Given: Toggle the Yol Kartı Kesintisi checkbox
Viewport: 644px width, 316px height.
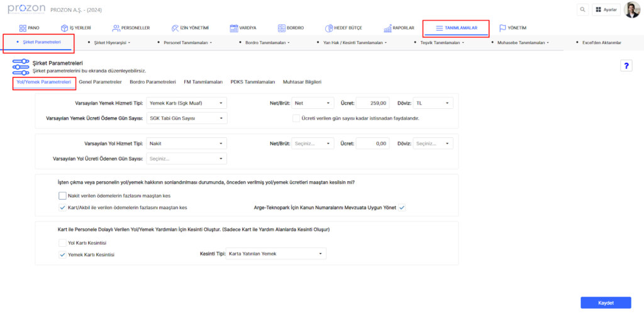Looking at the screenshot, I should [x=62, y=242].
